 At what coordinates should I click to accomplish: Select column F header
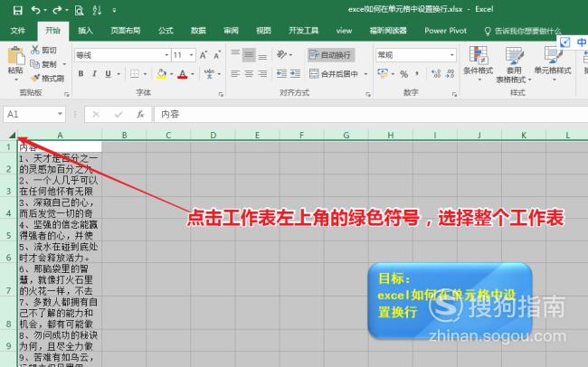[x=301, y=136]
